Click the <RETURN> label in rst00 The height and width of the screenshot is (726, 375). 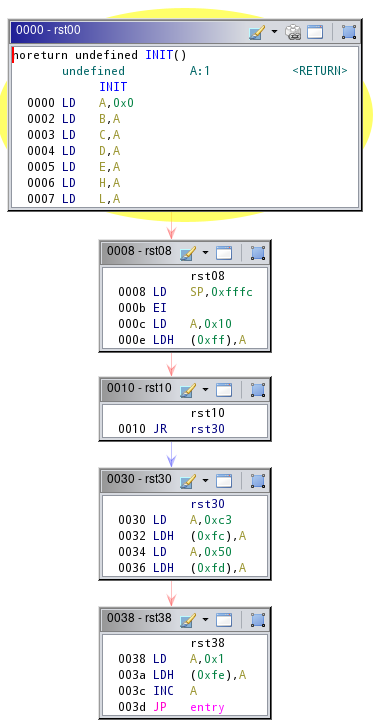point(320,71)
